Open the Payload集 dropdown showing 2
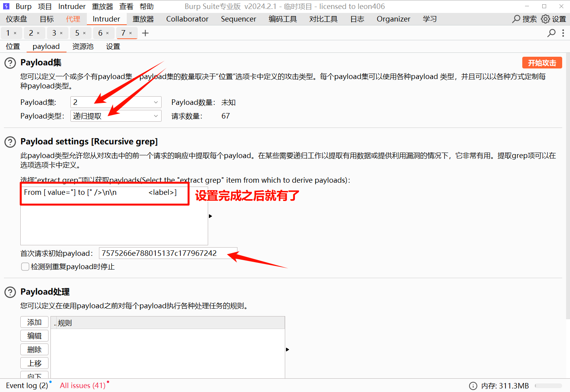 (x=116, y=102)
